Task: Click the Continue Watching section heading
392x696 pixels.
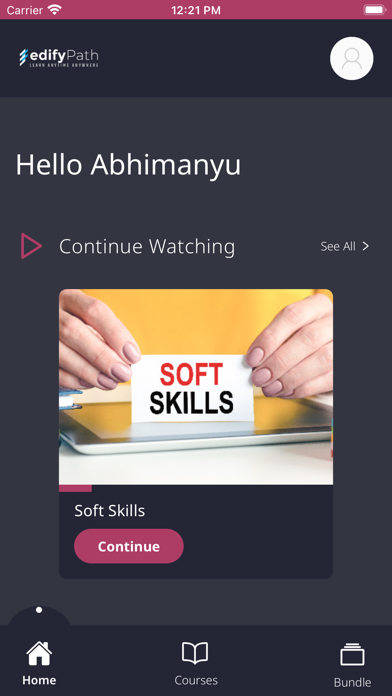Action: pos(147,246)
